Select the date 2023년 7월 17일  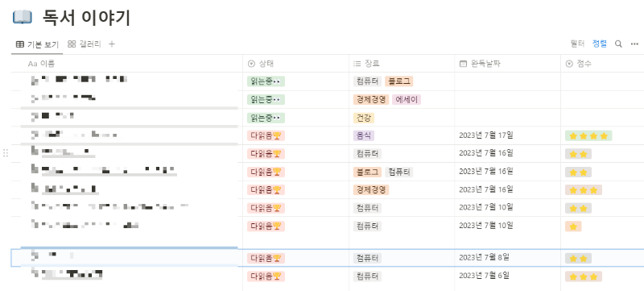click(486, 135)
